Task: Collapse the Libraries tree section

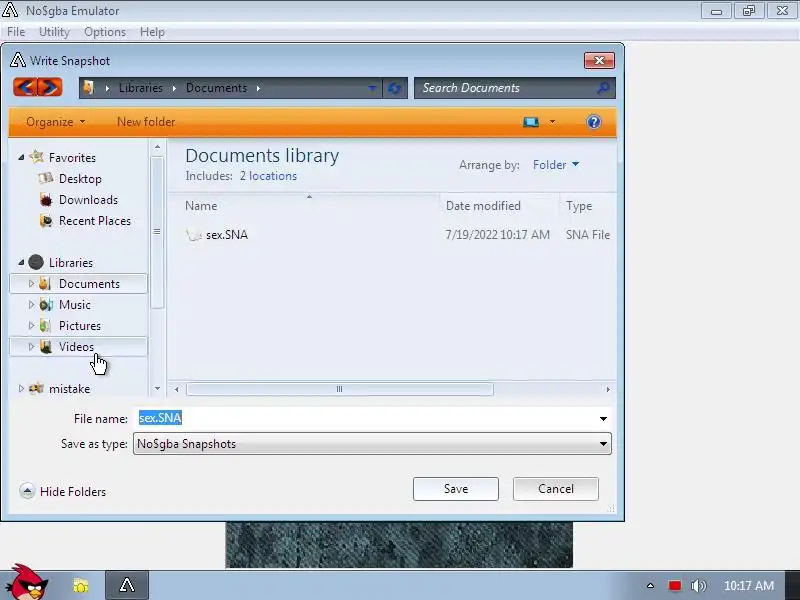Action: pos(21,262)
